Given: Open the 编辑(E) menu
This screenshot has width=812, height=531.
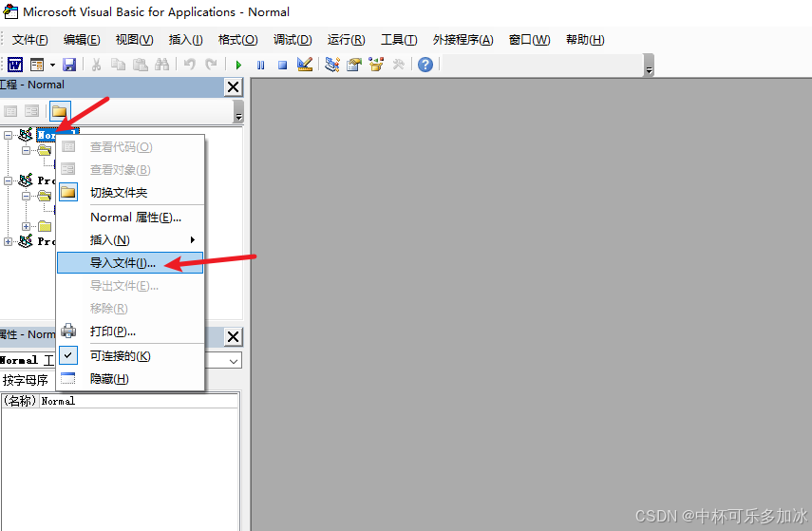Looking at the screenshot, I should point(82,40).
